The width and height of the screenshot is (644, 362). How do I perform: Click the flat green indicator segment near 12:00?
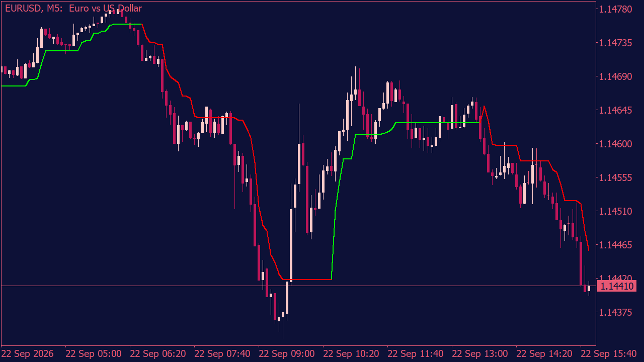point(438,123)
